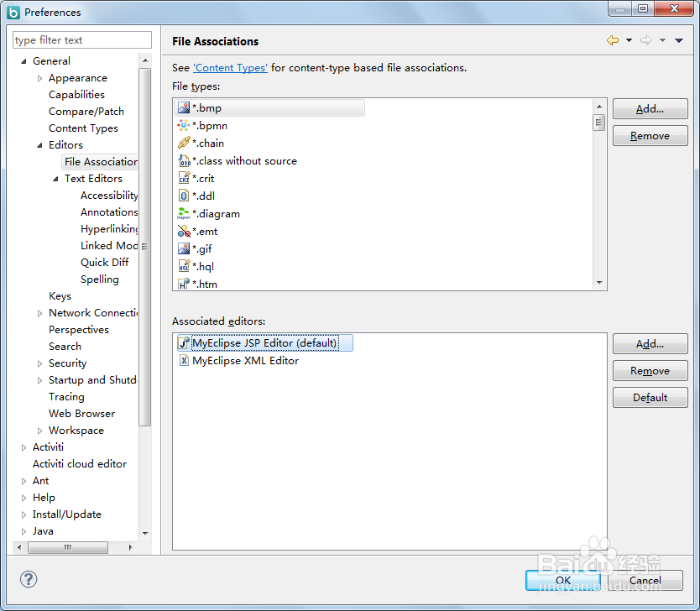Select Capabilities in preferences tree

tap(76, 95)
